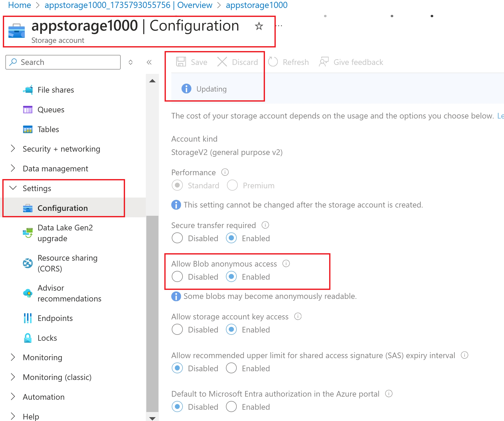
Task: Expand Monitoring (classic) section
Action: pos(13,377)
